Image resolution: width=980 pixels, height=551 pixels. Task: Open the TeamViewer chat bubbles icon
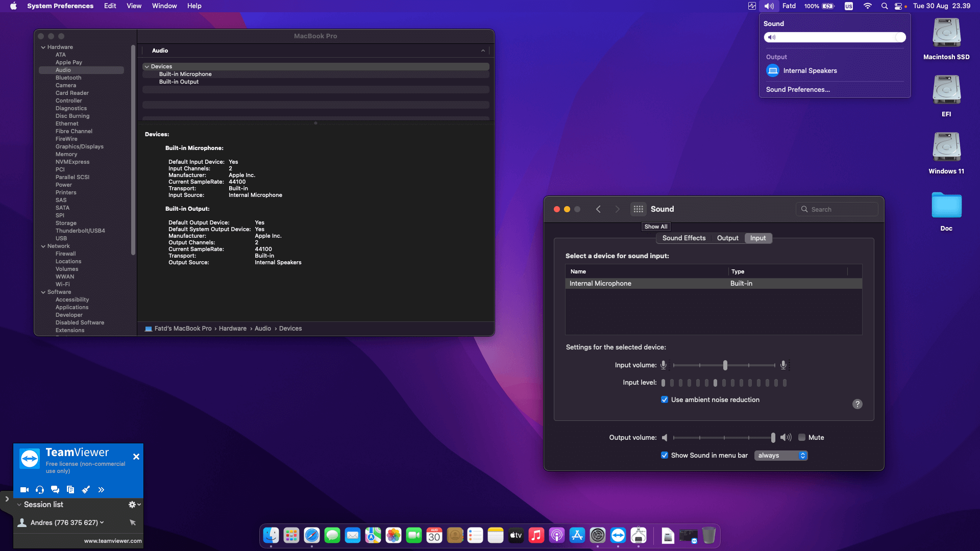55,490
